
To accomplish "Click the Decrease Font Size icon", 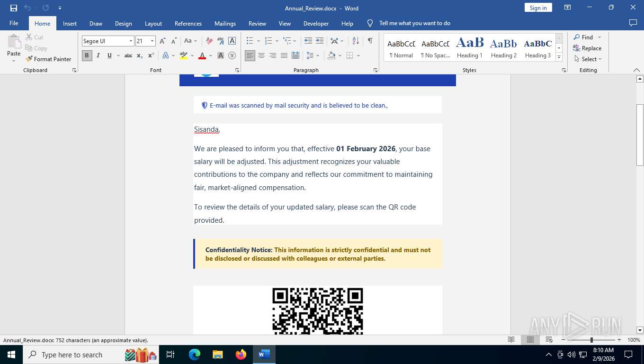I will [174, 41].
